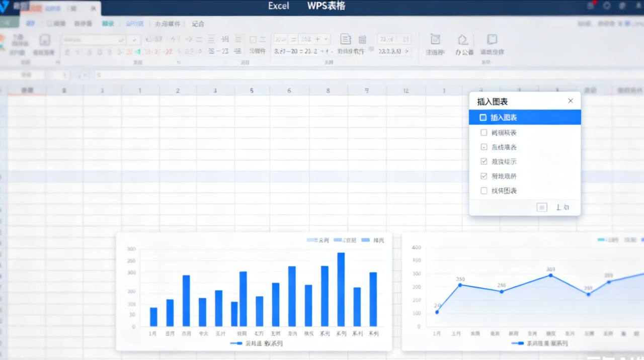Click the calendar-style ribbon icon left of 办公
Screen dimensions: 644x360
coord(436,40)
